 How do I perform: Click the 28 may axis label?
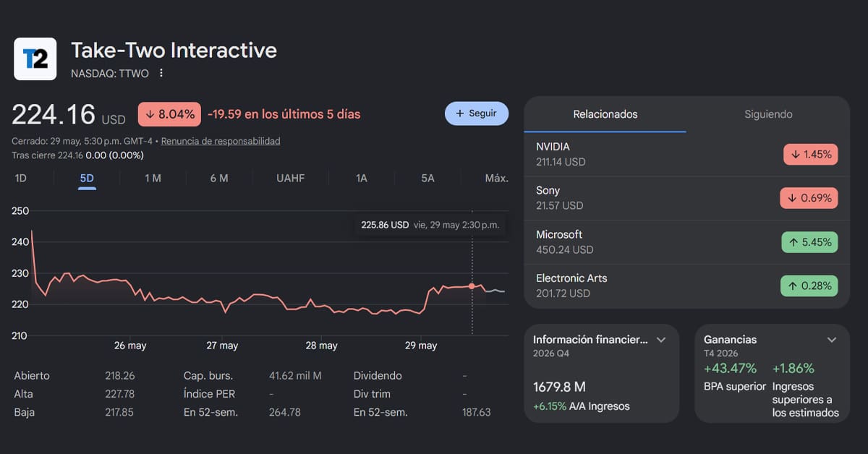(x=321, y=346)
